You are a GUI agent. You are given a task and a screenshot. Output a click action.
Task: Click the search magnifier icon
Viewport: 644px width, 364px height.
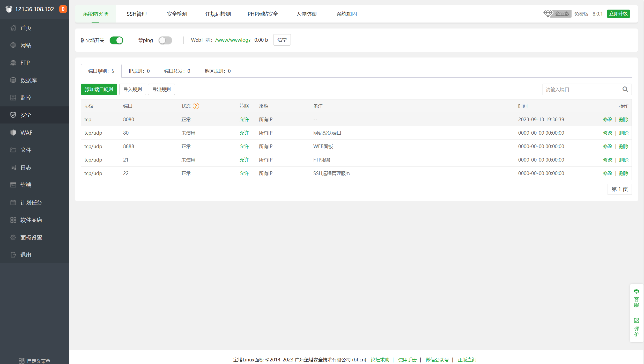click(x=625, y=89)
